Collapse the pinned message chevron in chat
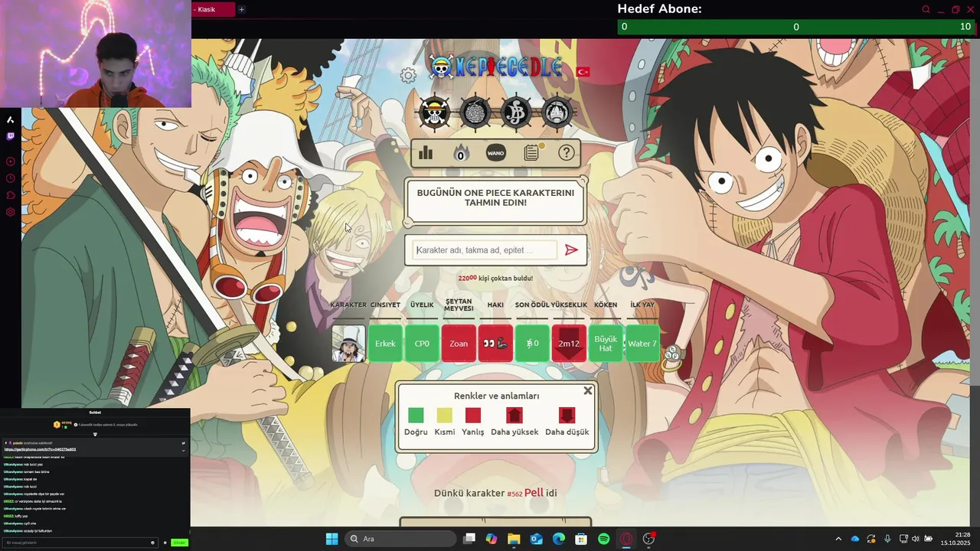The image size is (980, 551). 183,450
